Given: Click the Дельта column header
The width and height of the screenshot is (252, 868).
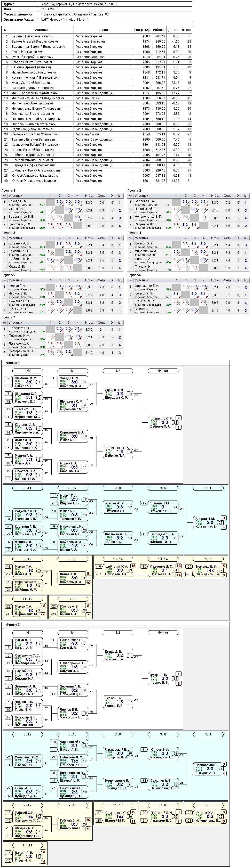Looking at the screenshot, I should click(174, 30).
